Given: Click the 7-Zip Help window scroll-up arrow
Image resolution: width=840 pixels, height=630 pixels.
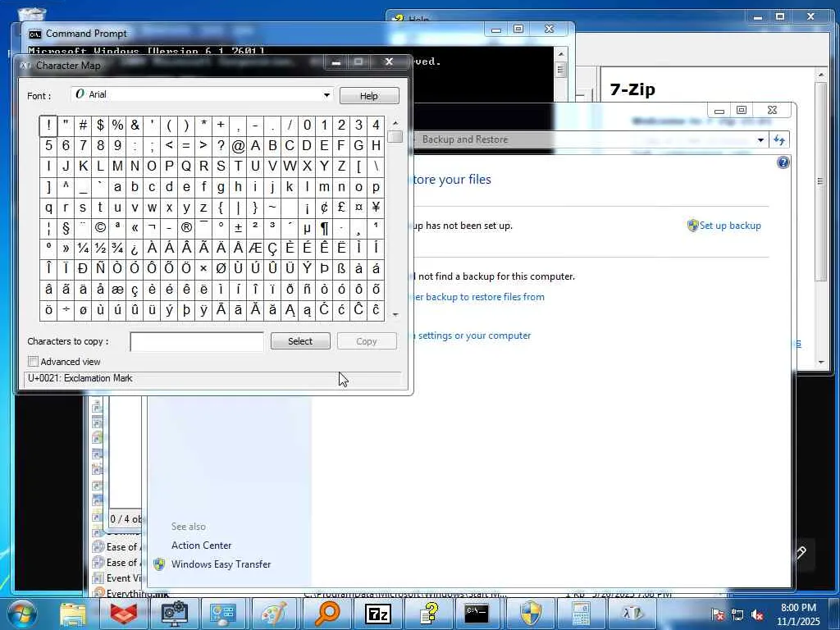Looking at the screenshot, I should (x=820, y=75).
